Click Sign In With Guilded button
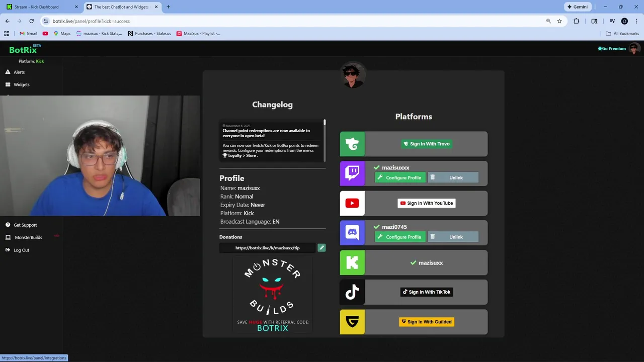The width and height of the screenshot is (644, 362). point(427,322)
